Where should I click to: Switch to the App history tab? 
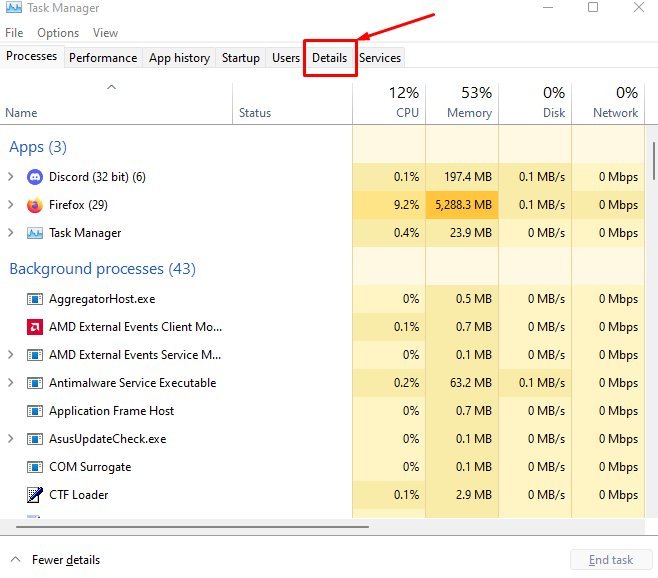179,58
